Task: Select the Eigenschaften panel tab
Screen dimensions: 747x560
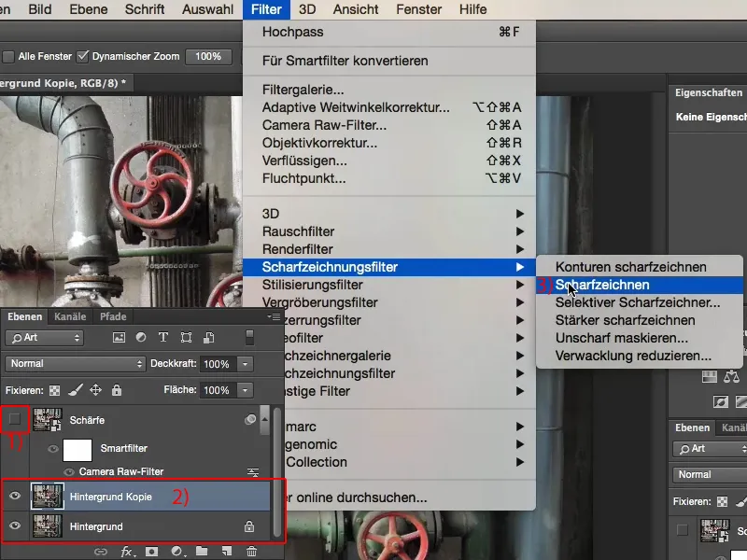Action: (x=708, y=92)
